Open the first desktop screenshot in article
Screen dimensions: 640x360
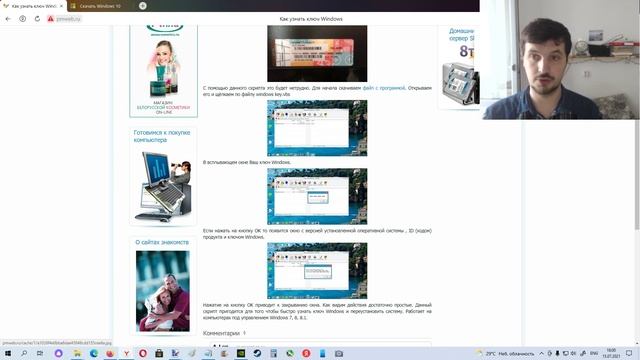click(317, 128)
